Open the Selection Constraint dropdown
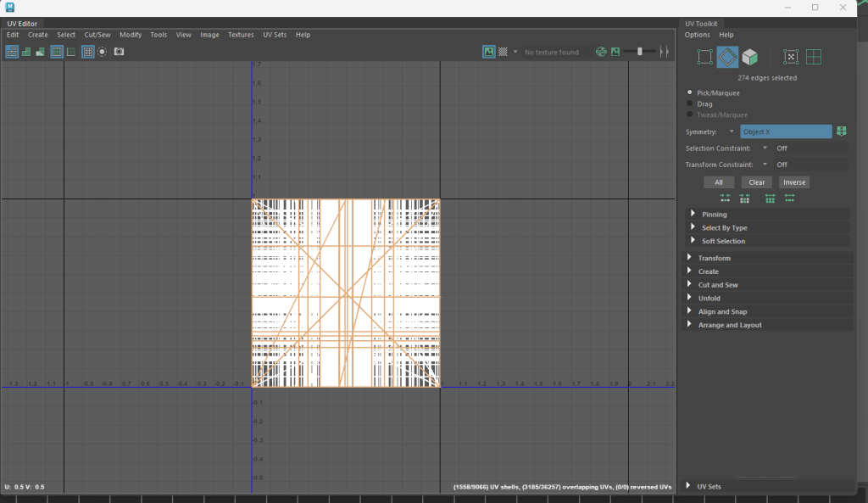 coord(765,148)
